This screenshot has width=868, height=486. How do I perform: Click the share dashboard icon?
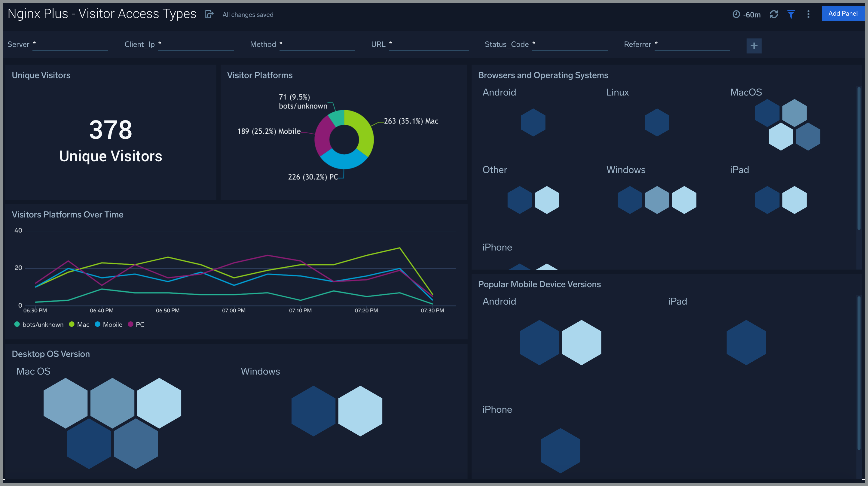(x=209, y=14)
